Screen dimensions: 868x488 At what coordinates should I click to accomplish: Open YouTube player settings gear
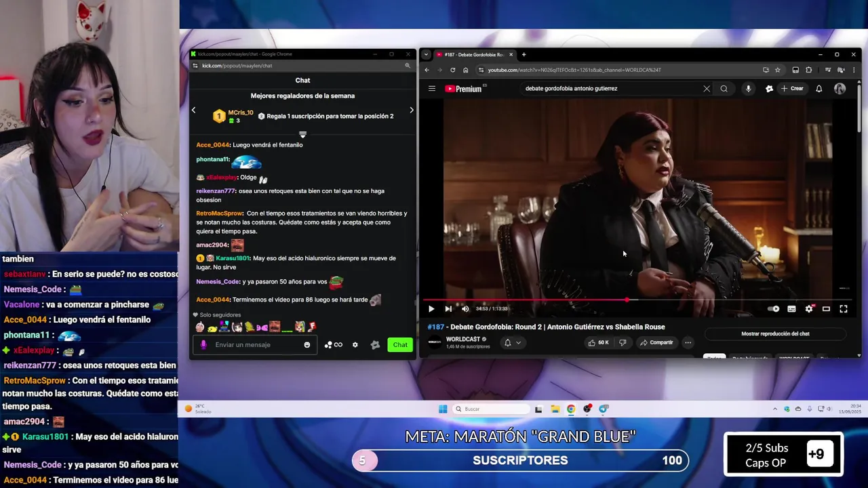click(809, 309)
